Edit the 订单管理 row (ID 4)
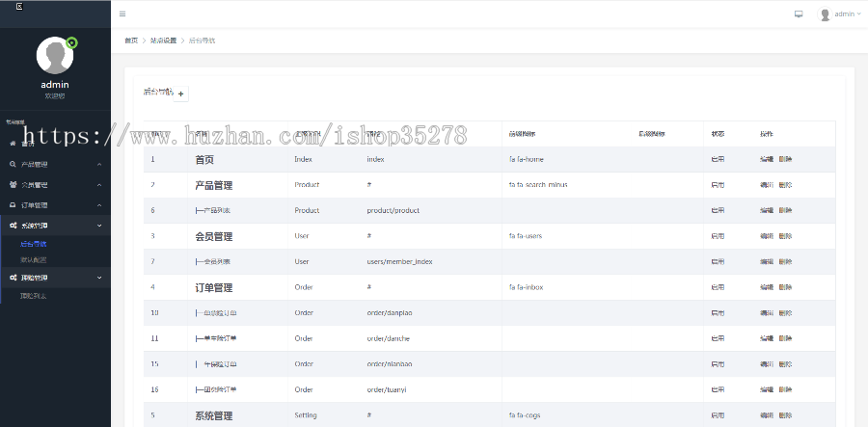The image size is (868, 427). point(767,287)
